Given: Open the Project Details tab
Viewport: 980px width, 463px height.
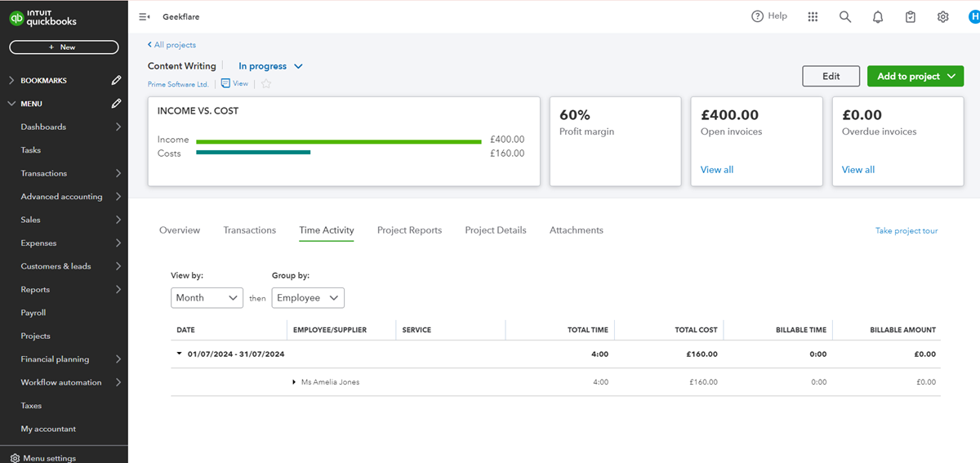Looking at the screenshot, I should (x=496, y=230).
